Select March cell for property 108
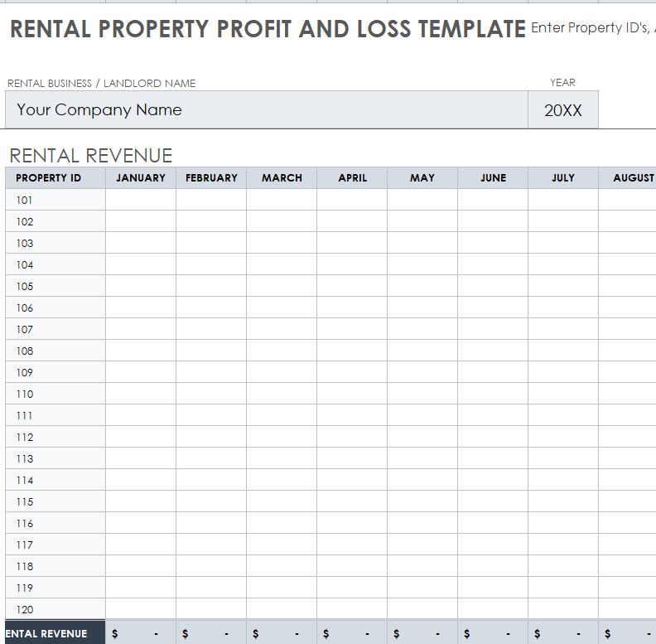Screen dimensions: 656x644 282,351
